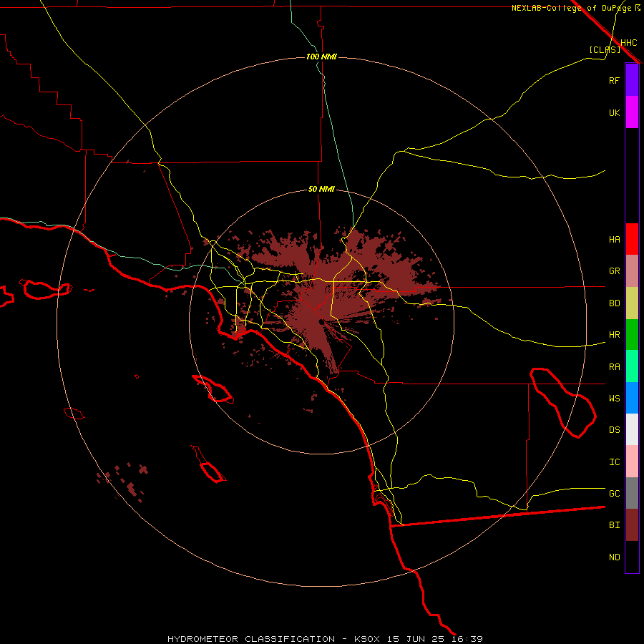Click the "ND" legend label
The height and width of the screenshot is (644, 644).
click(614, 557)
